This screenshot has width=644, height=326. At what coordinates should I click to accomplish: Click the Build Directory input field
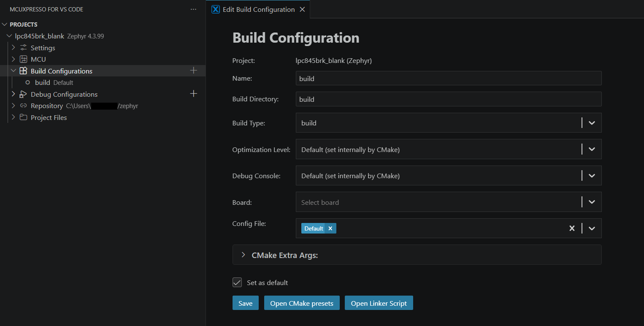pyautogui.click(x=449, y=99)
